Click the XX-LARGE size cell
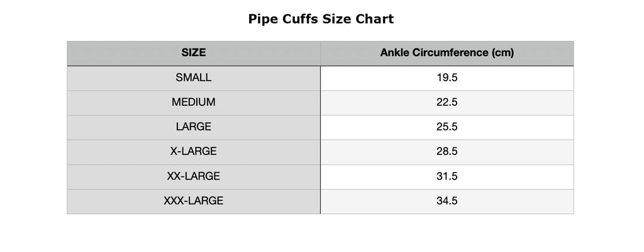Image resolution: width=644 pixels, height=252 pixels. coord(194,176)
